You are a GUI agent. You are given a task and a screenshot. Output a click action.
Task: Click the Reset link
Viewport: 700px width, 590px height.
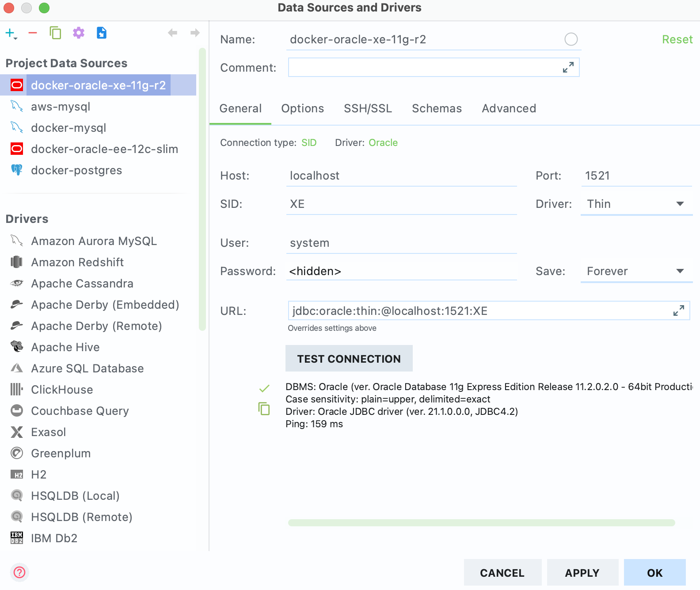(x=677, y=39)
